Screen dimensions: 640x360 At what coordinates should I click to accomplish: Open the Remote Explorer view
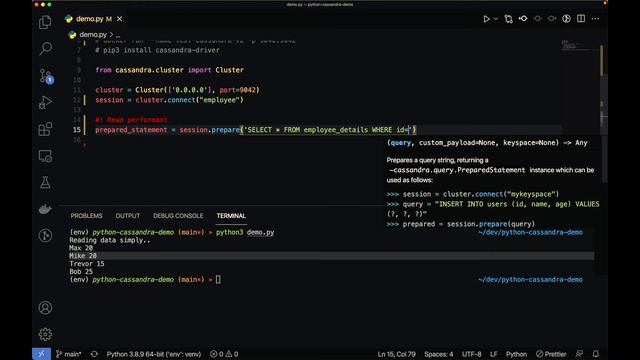point(45,156)
